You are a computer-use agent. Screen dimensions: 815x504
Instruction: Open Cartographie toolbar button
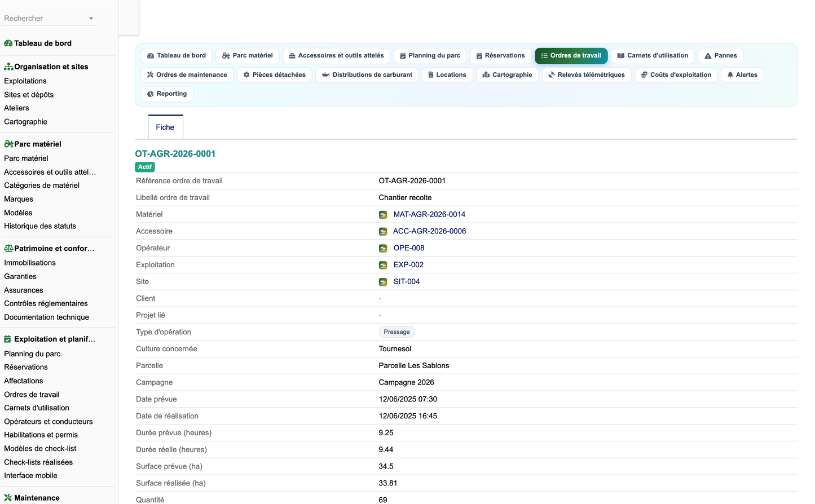[508, 75]
